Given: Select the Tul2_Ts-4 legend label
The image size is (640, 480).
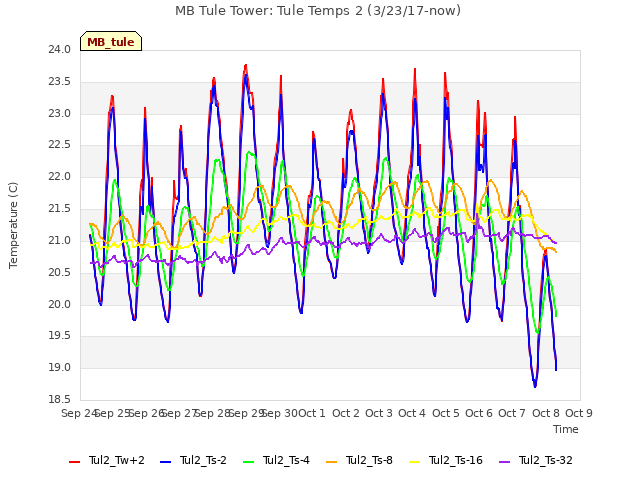Looking at the screenshot, I should 287,460.
